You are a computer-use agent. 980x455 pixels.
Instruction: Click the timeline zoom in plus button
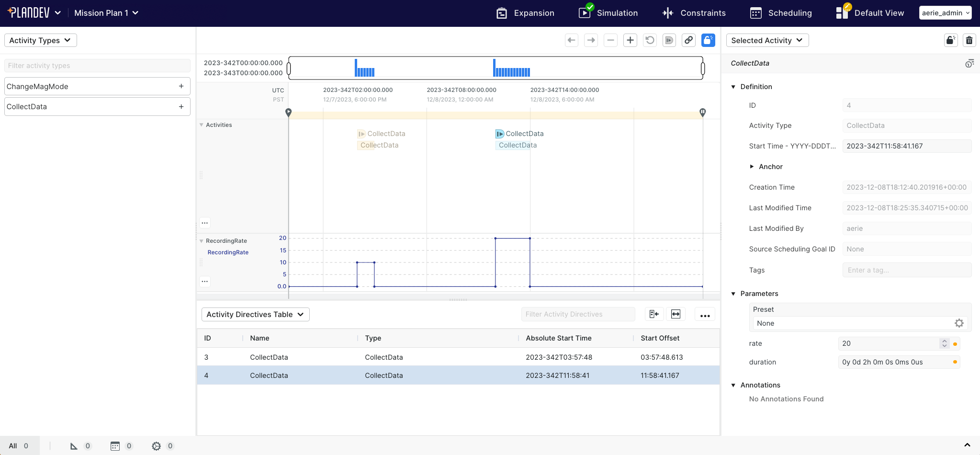click(630, 40)
